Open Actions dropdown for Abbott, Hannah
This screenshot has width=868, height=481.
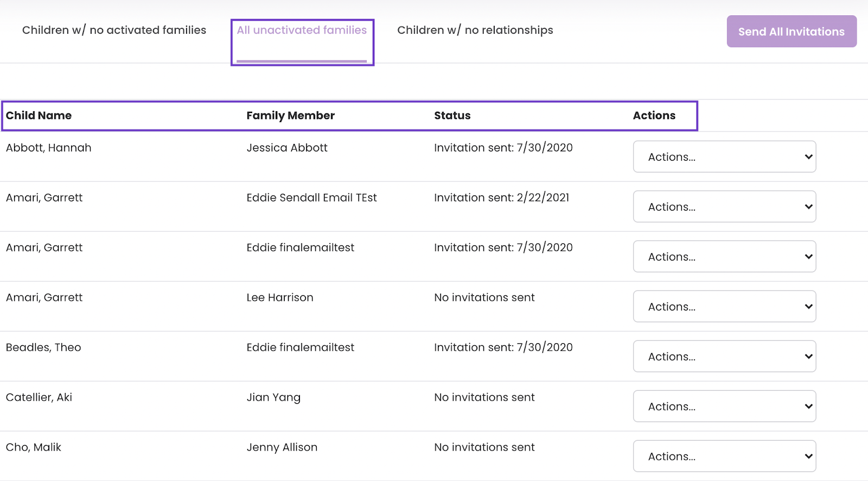(x=724, y=157)
